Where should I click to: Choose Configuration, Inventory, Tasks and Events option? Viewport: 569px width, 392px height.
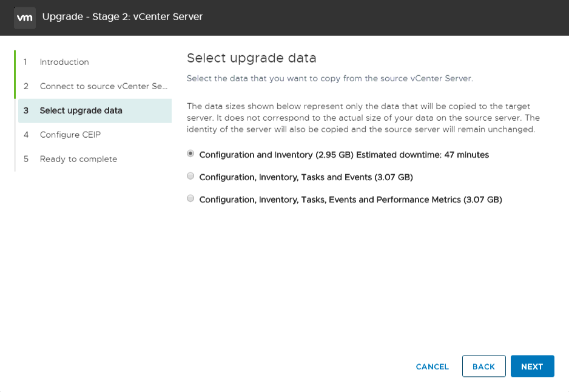pyautogui.click(x=190, y=177)
